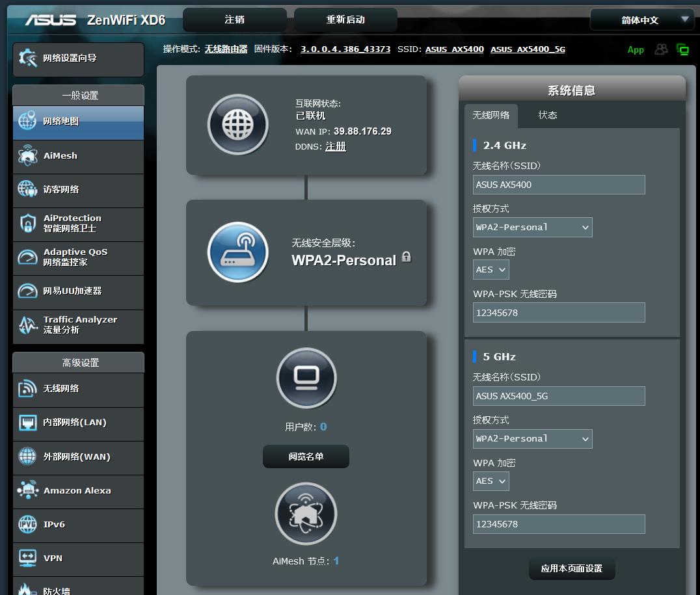This screenshot has width=700, height=595.
Task: Open 访客网络 from the sidebar menu
Action: (x=78, y=190)
